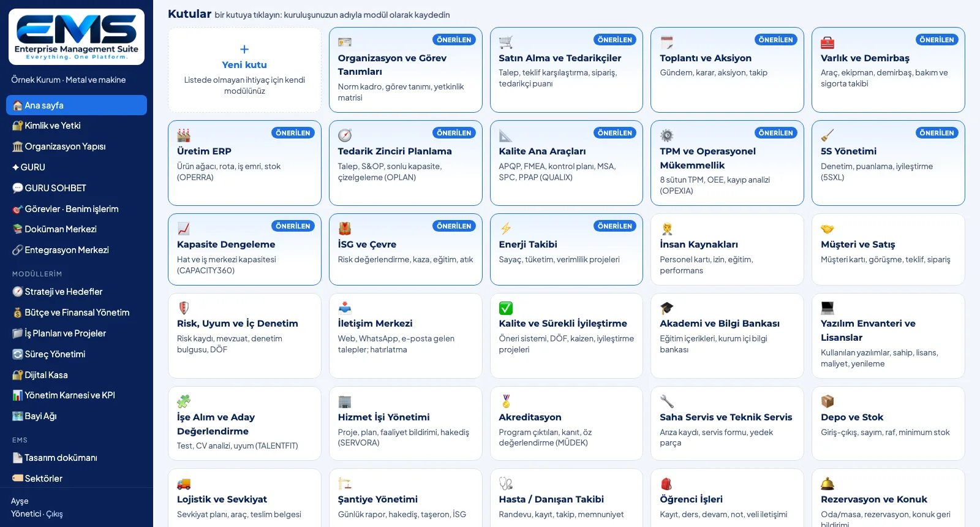Image resolution: width=980 pixels, height=527 pixels.
Task: Click the İSG ve Çevre vest icon
Action: tap(345, 229)
